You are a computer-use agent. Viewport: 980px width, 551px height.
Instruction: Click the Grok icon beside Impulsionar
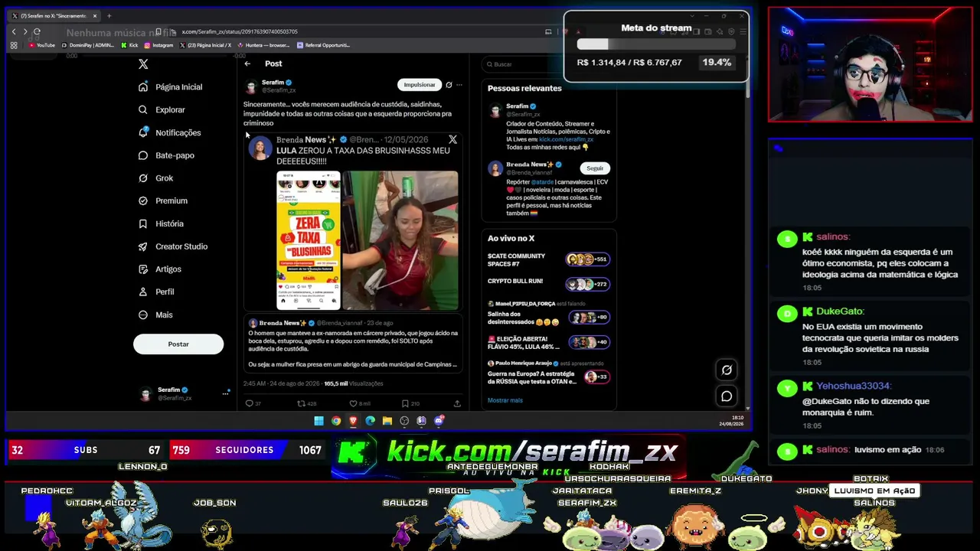coord(449,85)
